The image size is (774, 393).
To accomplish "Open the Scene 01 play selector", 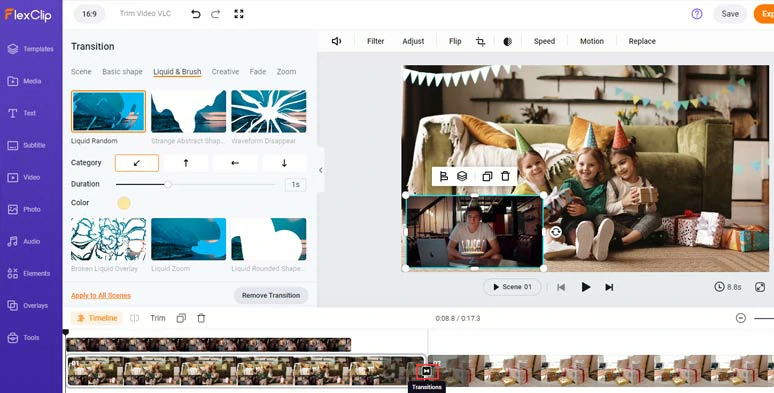I will pyautogui.click(x=512, y=287).
